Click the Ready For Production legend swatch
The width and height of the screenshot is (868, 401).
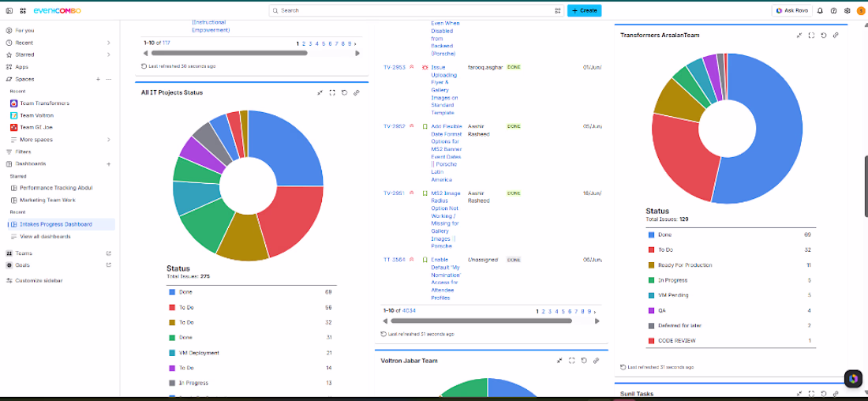[x=651, y=265]
